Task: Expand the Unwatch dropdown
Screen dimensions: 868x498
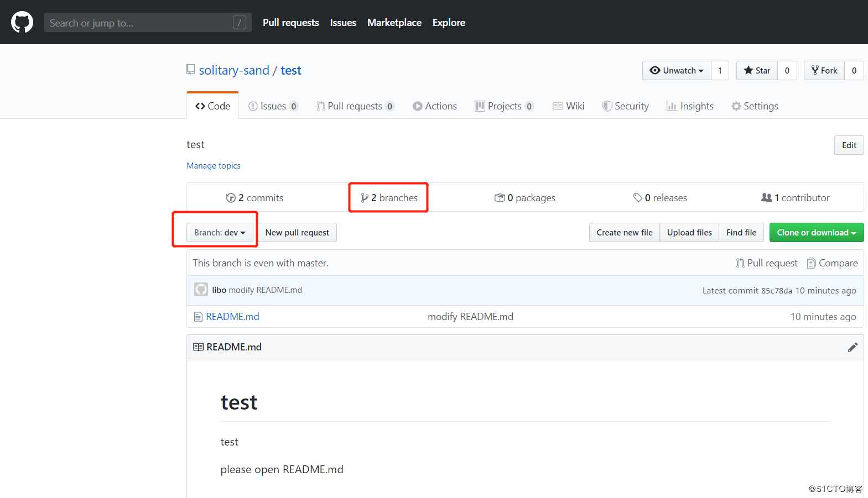Action: tap(677, 70)
